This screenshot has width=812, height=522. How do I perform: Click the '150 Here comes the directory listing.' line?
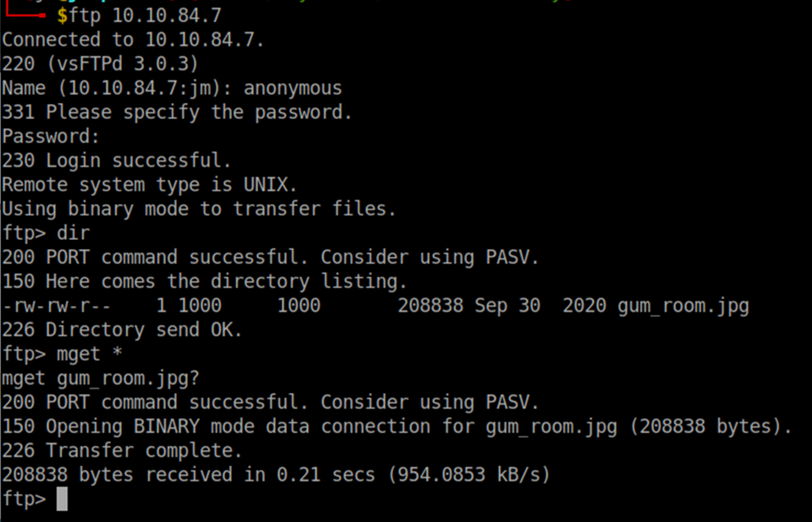[x=204, y=282]
